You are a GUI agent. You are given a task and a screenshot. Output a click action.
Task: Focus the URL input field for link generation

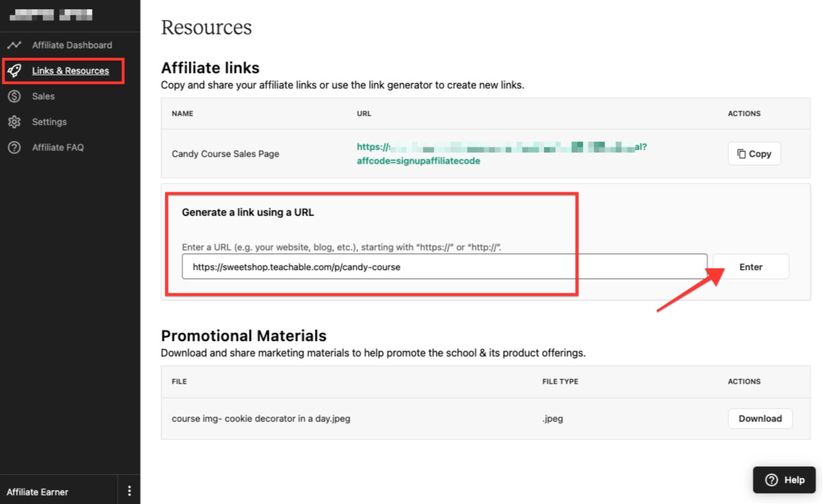(444, 267)
